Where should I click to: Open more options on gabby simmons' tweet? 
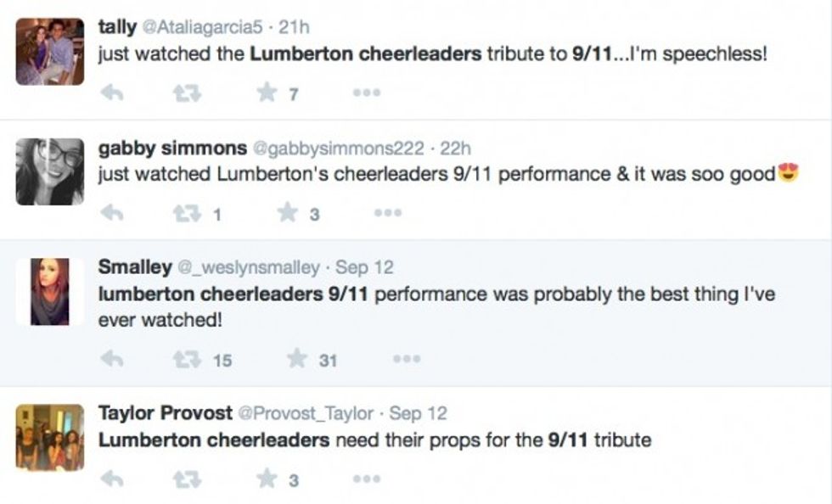pos(386,214)
